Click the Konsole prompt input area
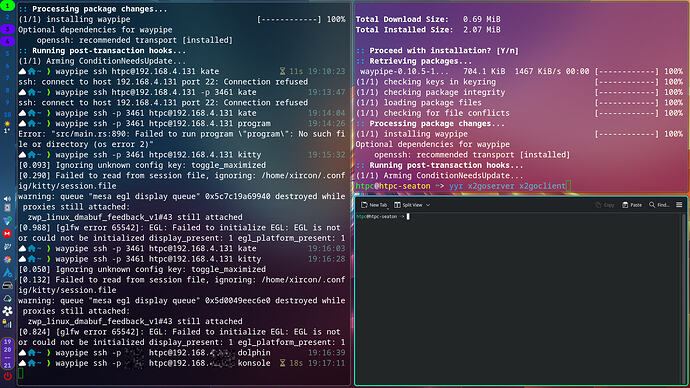The image size is (690, 388). coord(408,216)
